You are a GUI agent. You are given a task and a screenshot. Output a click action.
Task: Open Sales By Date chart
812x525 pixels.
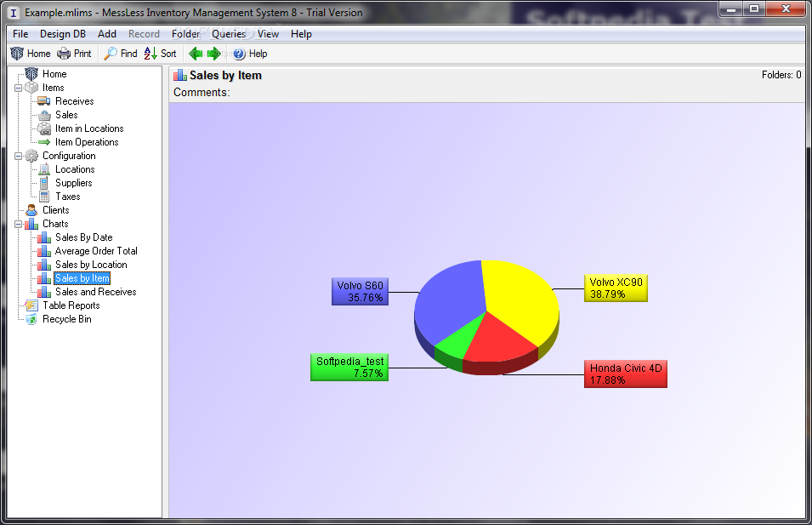coord(84,237)
